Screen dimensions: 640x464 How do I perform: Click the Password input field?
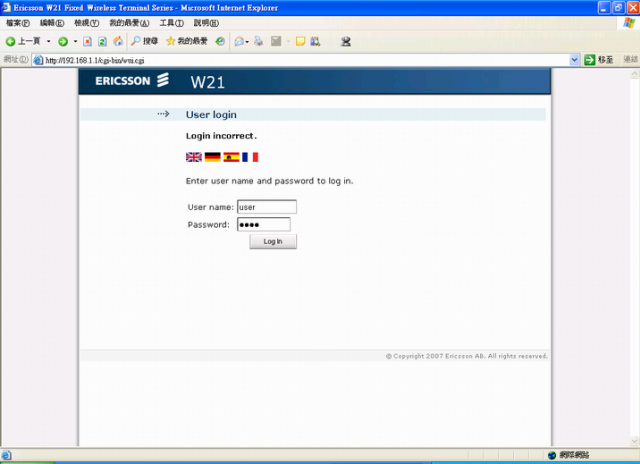(x=264, y=224)
